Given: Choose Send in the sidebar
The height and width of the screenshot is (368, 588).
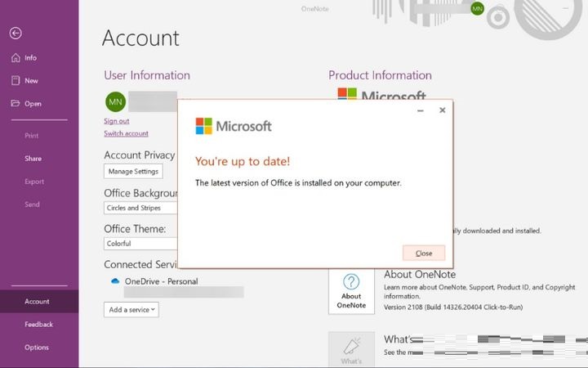Looking at the screenshot, I should click(x=32, y=204).
